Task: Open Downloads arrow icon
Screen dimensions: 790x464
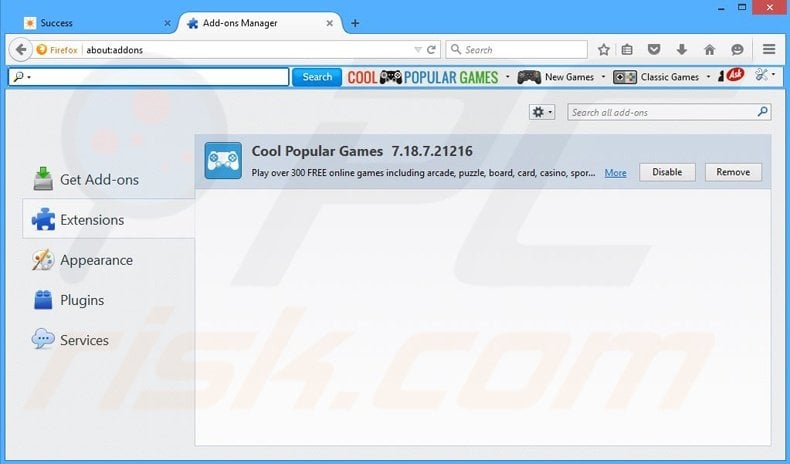Action: 682,49
